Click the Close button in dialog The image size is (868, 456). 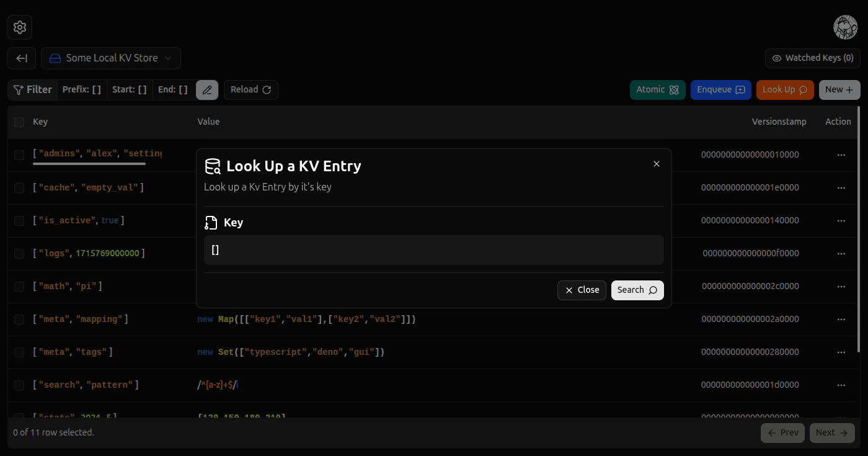tap(582, 290)
